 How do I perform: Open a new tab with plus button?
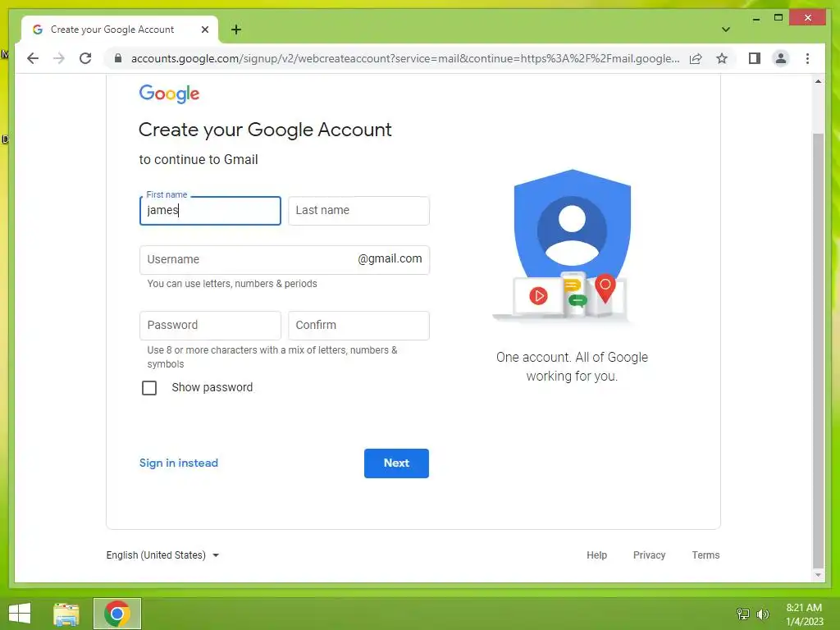235,30
